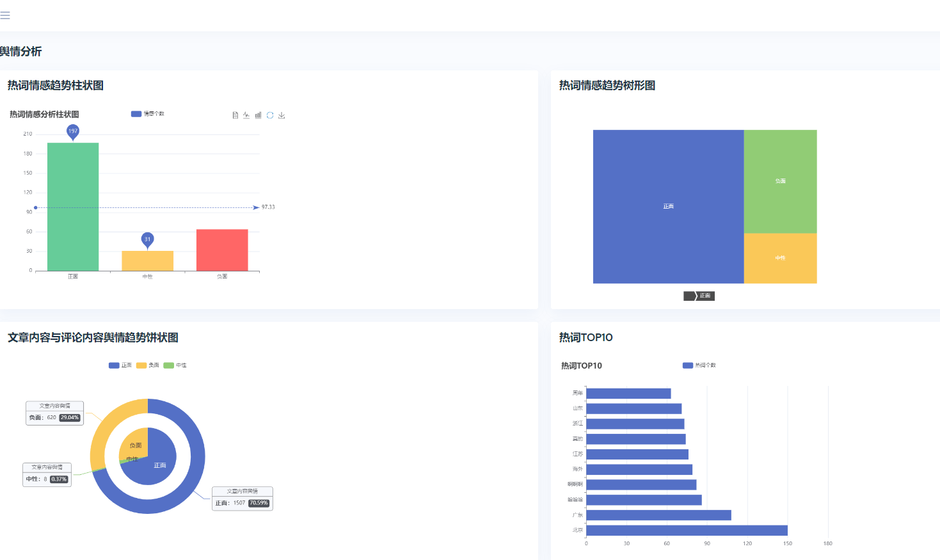Click the 负面 620 label box

click(55, 413)
